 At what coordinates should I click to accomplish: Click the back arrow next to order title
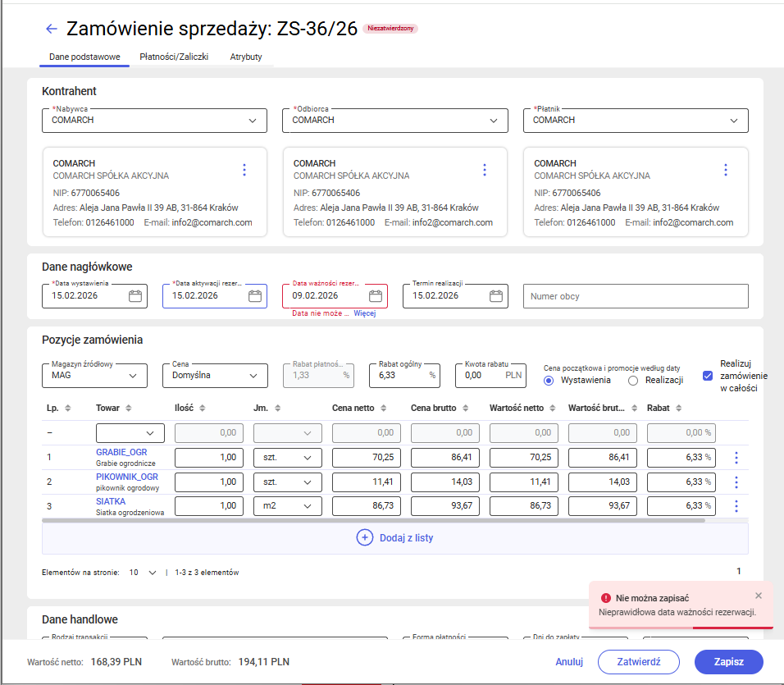tap(51, 28)
